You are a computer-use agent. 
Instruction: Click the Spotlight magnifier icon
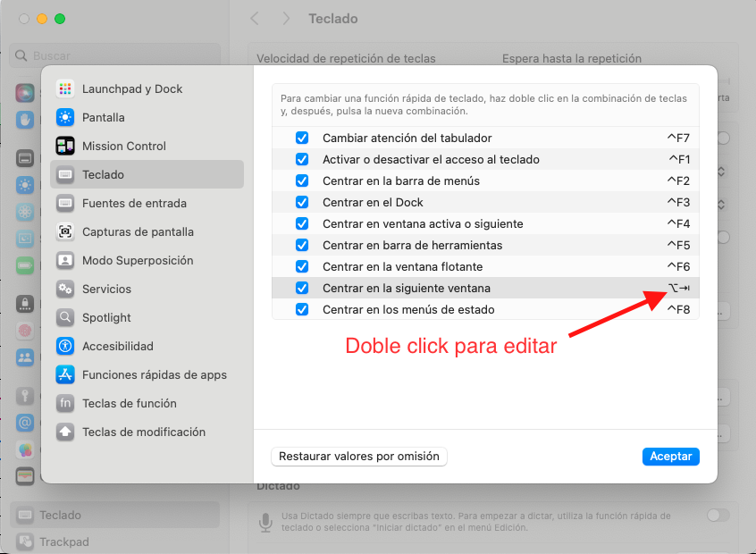65,317
